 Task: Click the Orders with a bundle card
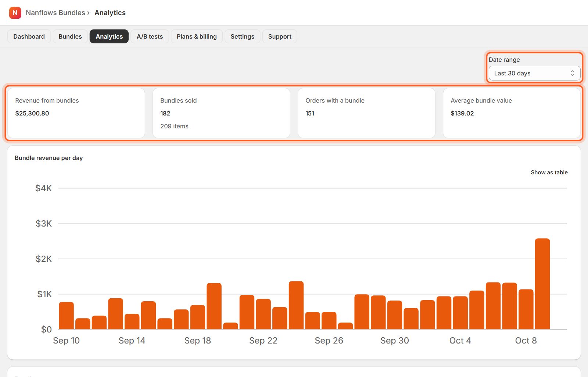tap(366, 113)
